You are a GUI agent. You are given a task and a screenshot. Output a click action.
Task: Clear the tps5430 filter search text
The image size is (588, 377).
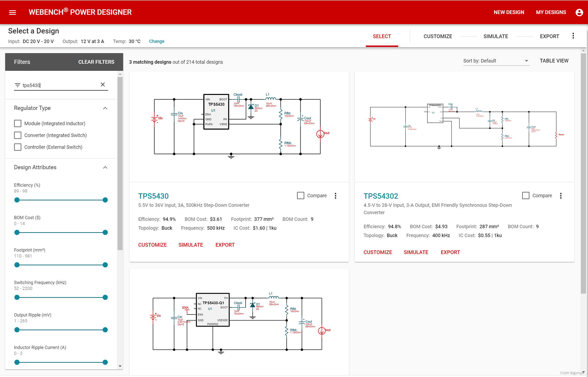(103, 85)
